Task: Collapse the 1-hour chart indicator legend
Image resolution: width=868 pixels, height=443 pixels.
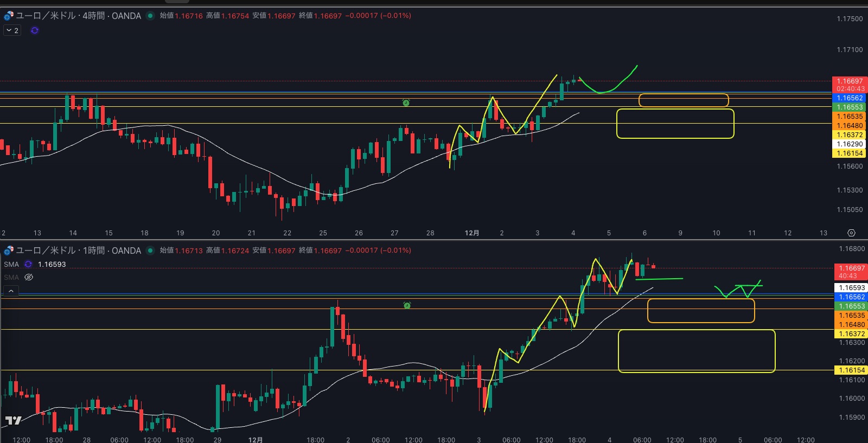Action: click(x=11, y=291)
